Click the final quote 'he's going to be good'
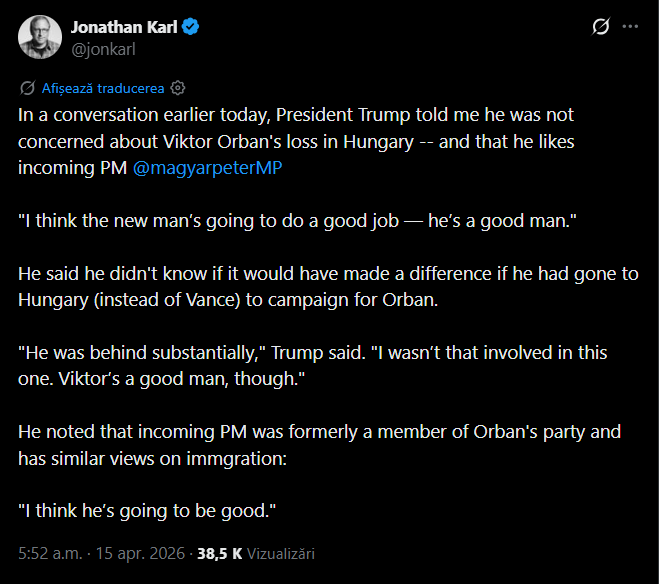This screenshot has height=584, width=659. coord(147,510)
